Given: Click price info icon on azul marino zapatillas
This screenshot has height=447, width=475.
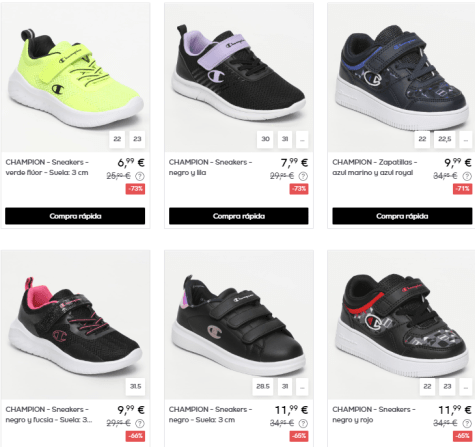Looking at the screenshot, I should (467, 176).
